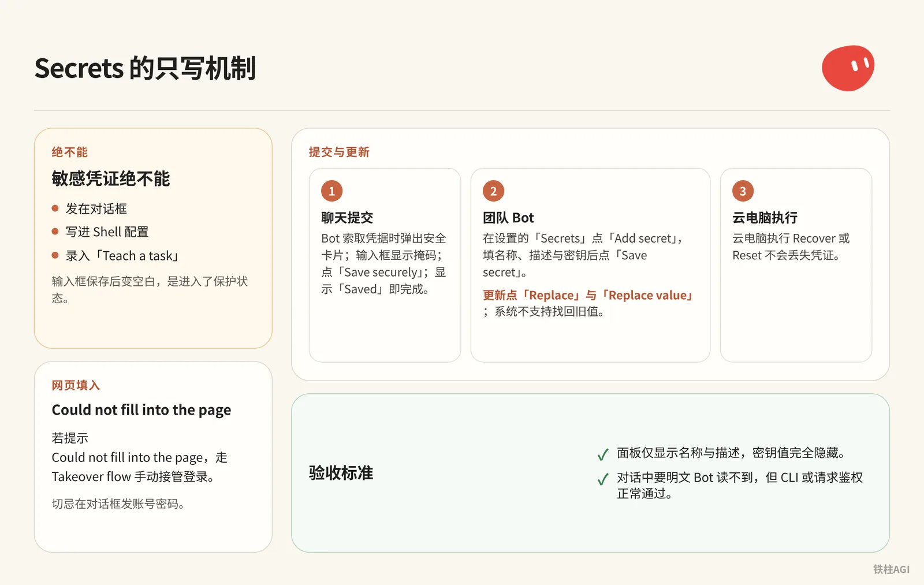Click the paragraph starting "在设置的「Secrets」点「Add secret」"
Screen dimensions: 924x585
(x=584, y=255)
